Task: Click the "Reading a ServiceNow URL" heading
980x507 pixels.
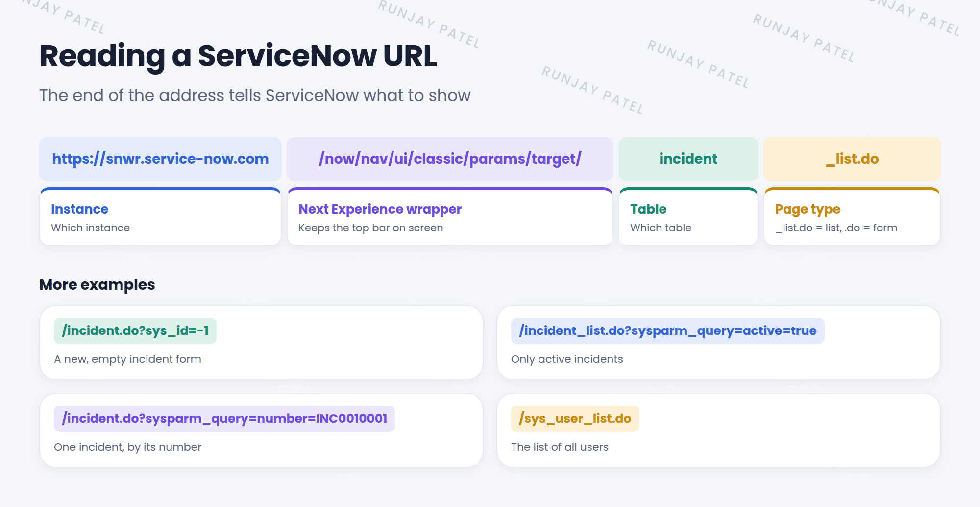Action: click(238, 56)
